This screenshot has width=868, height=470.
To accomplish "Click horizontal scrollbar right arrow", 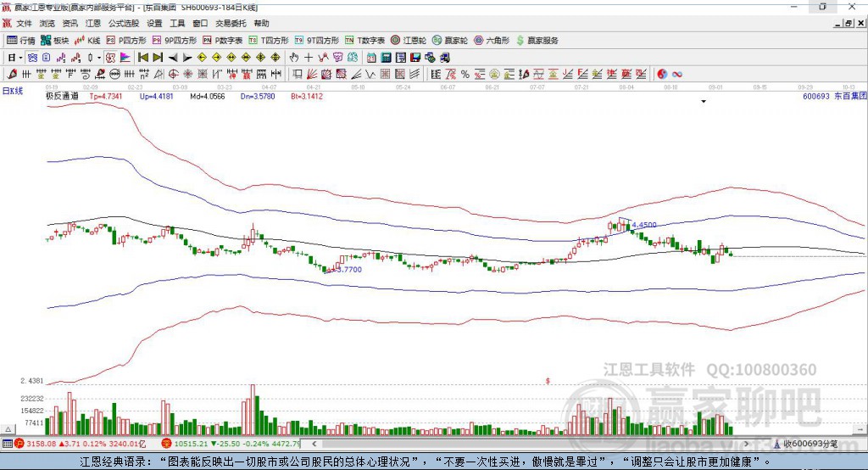I will [x=746, y=444].
